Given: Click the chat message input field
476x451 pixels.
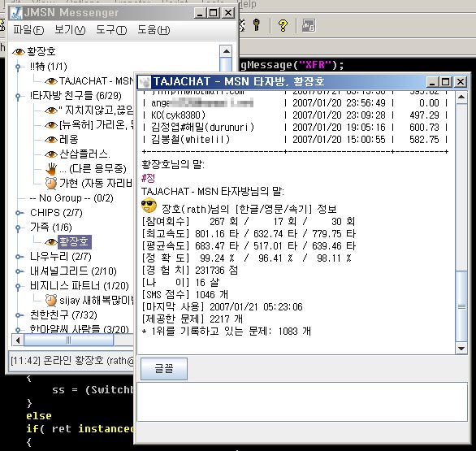Looking at the screenshot, I should pos(302,401).
